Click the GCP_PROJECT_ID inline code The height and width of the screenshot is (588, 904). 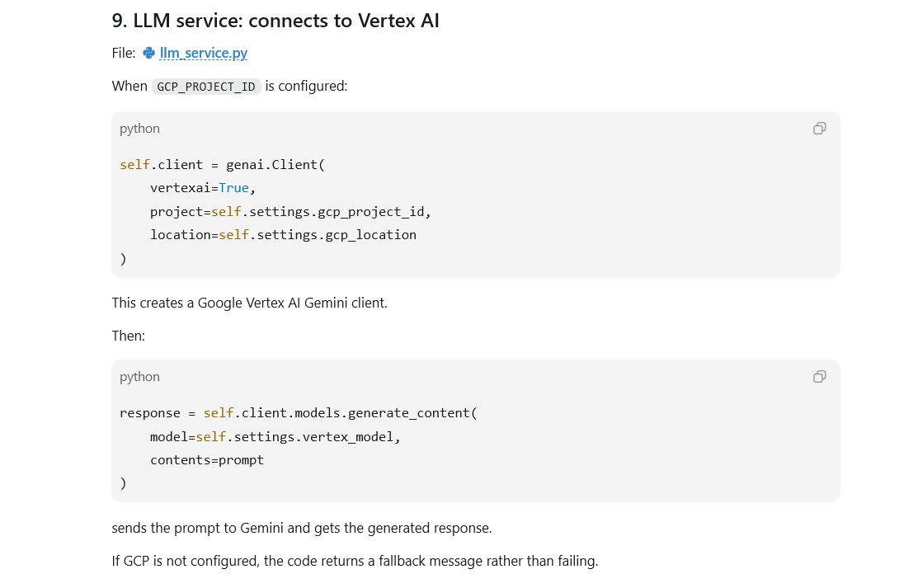[206, 87]
